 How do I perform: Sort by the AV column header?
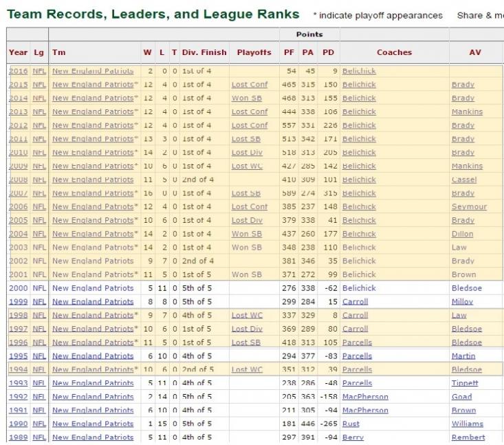(x=475, y=52)
